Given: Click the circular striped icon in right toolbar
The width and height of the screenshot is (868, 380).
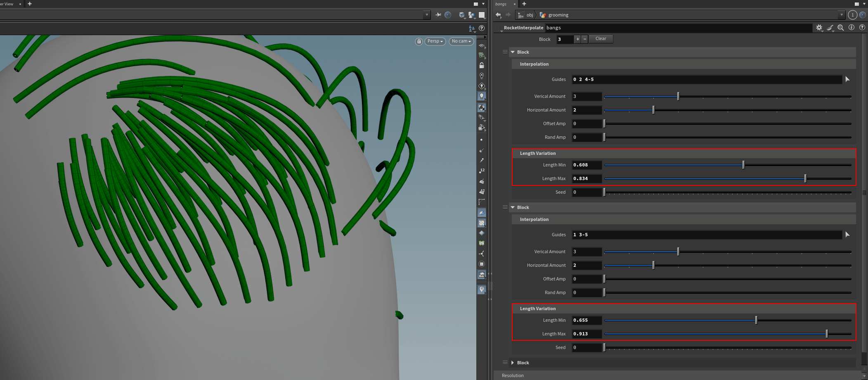Looking at the screenshot, I should pos(481,264).
